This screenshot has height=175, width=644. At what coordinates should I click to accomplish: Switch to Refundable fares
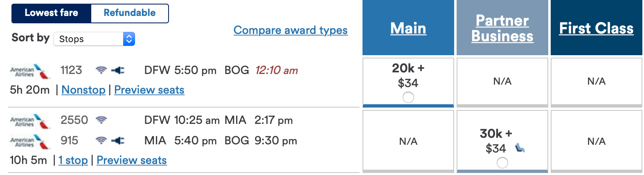[129, 13]
